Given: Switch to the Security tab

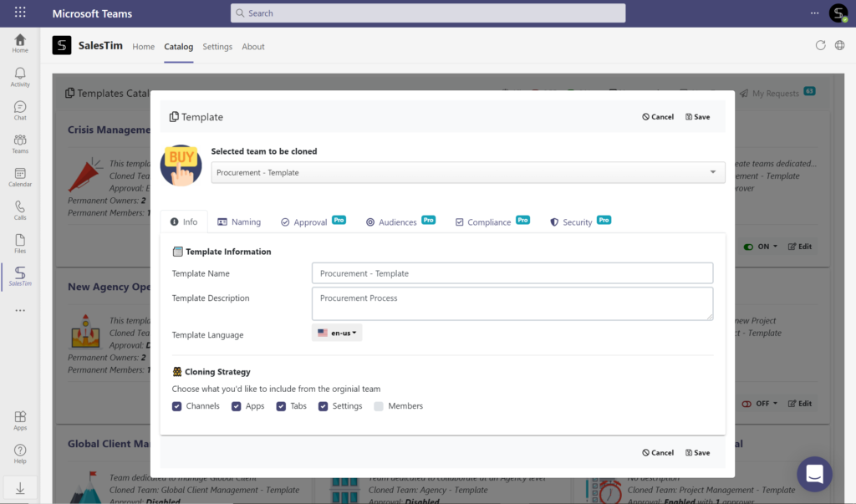Looking at the screenshot, I should 580,221.
